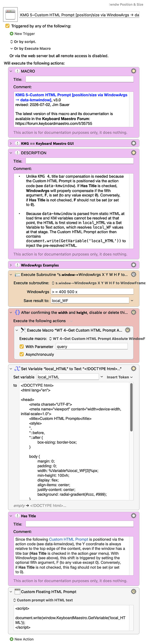Click the local_HTML variable name field
The width and height of the screenshot is (148, 644).
pos(67,377)
